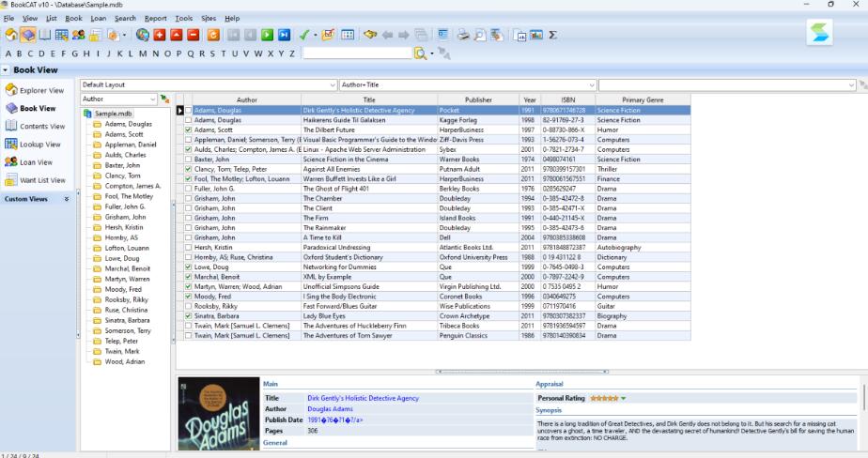Toggle checkbox for Marchal, Benoit XML row
The width and height of the screenshot is (868, 458).
188,277
